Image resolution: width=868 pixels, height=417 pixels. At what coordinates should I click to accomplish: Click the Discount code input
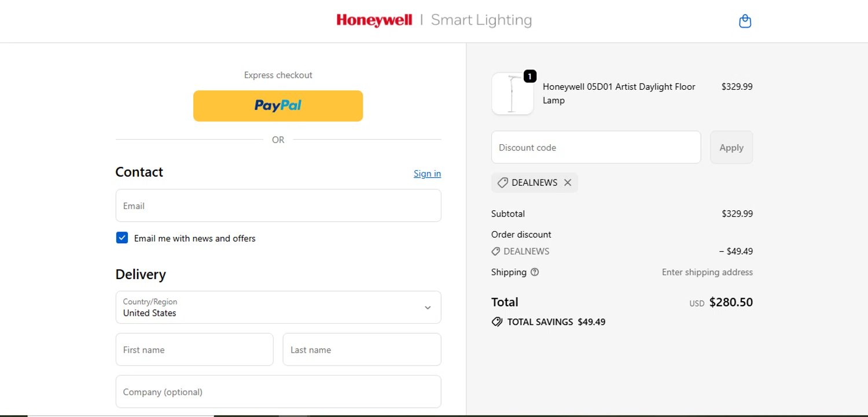596,147
